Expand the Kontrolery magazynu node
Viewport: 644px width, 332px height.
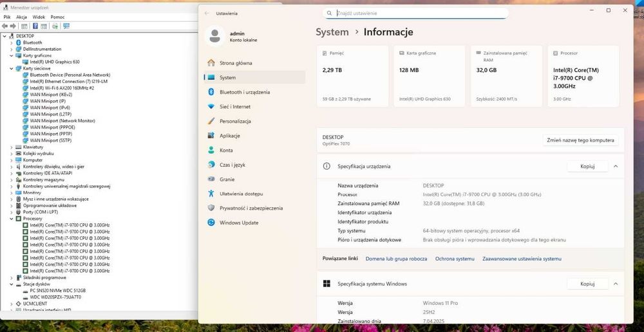pyautogui.click(x=12, y=180)
